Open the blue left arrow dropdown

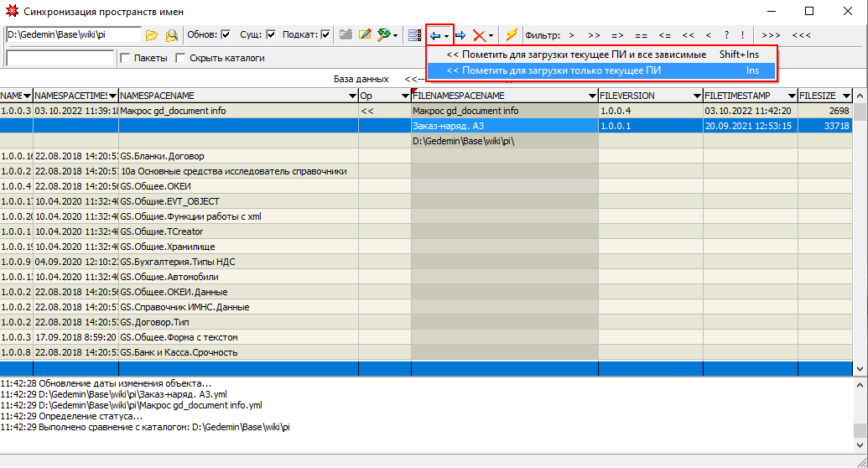[x=447, y=36]
